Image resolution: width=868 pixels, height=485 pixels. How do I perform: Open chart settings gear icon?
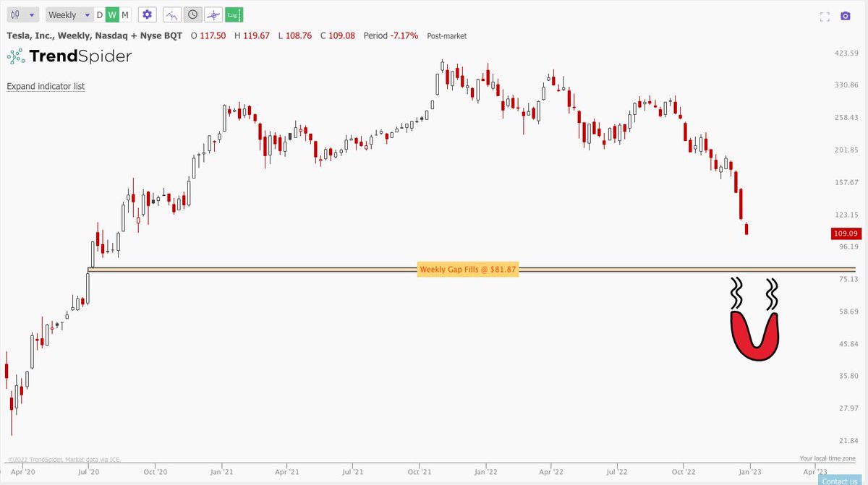[148, 14]
